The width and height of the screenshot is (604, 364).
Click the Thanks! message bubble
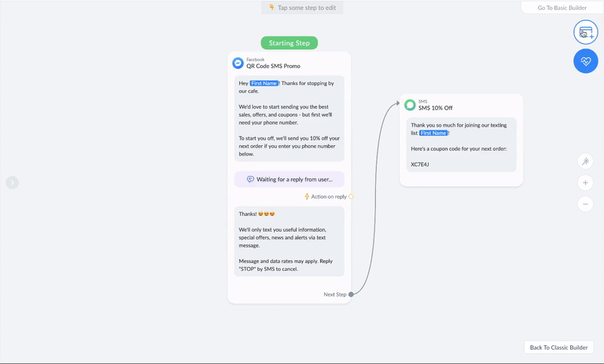pyautogui.click(x=289, y=241)
